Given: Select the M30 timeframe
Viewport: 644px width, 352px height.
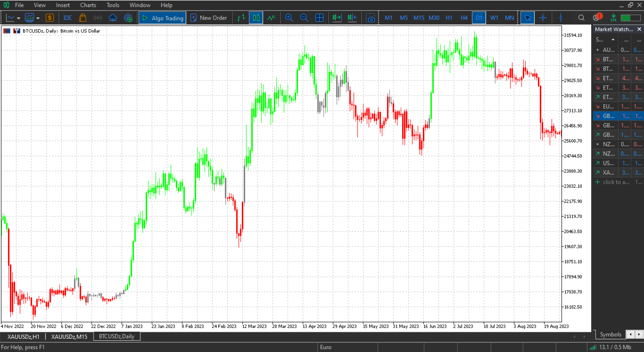Looking at the screenshot, I should point(434,18).
